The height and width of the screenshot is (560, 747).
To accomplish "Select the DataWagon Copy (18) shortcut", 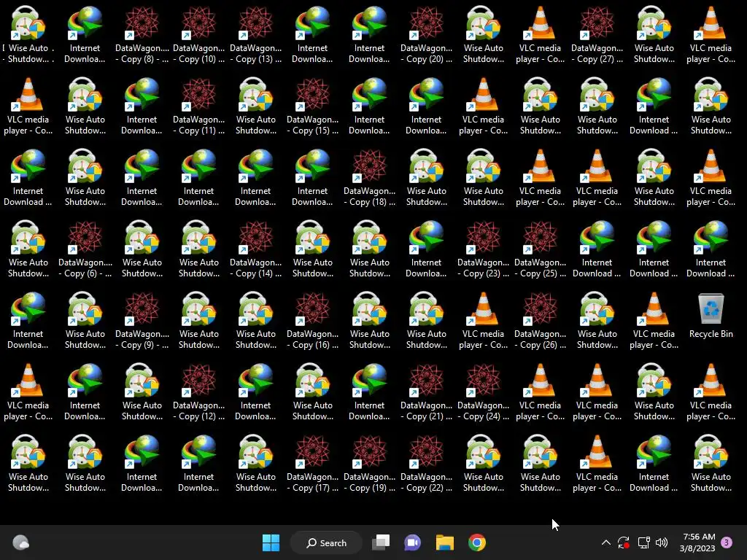I will 370,178.
